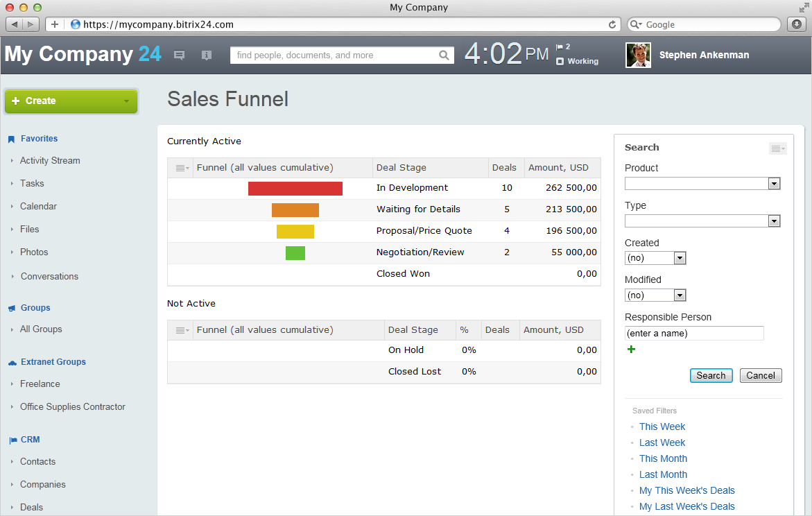Expand the Create button dropdown arrow
This screenshot has height=516, width=812.
pyautogui.click(x=126, y=101)
